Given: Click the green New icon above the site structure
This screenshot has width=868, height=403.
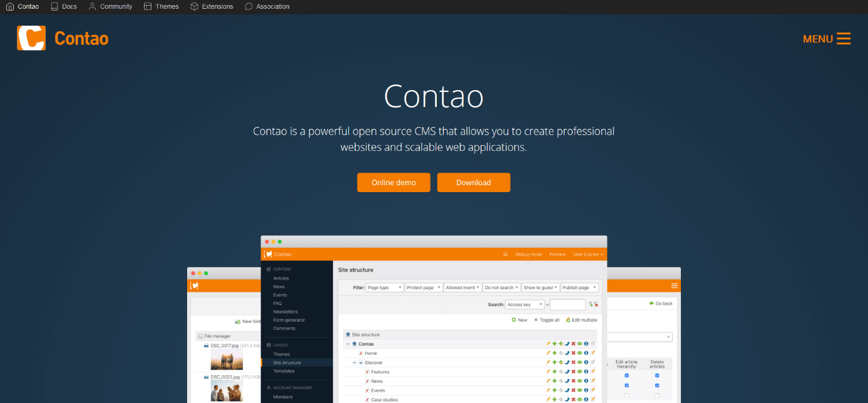Looking at the screenshot, I should point(514,320).
